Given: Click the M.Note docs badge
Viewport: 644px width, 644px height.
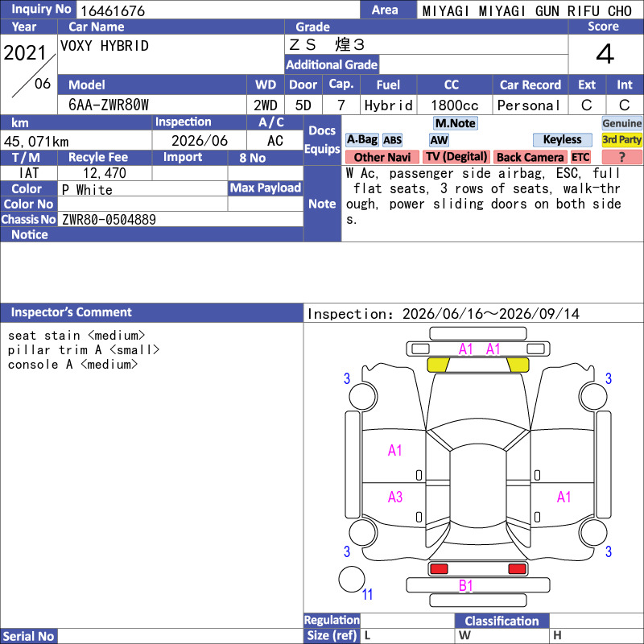Looking at the screenshot, I should pyautogui.click(x=455, y=123).
